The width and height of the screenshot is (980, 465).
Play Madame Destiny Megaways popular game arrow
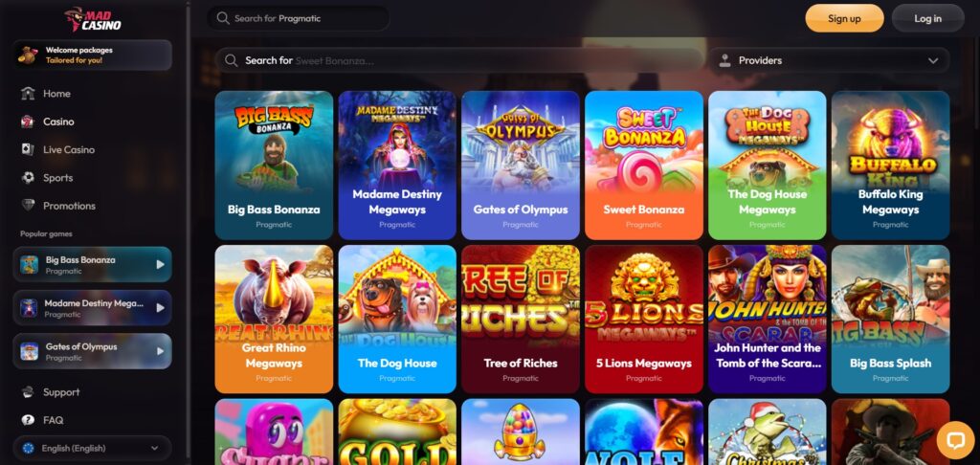click(161, 307)
